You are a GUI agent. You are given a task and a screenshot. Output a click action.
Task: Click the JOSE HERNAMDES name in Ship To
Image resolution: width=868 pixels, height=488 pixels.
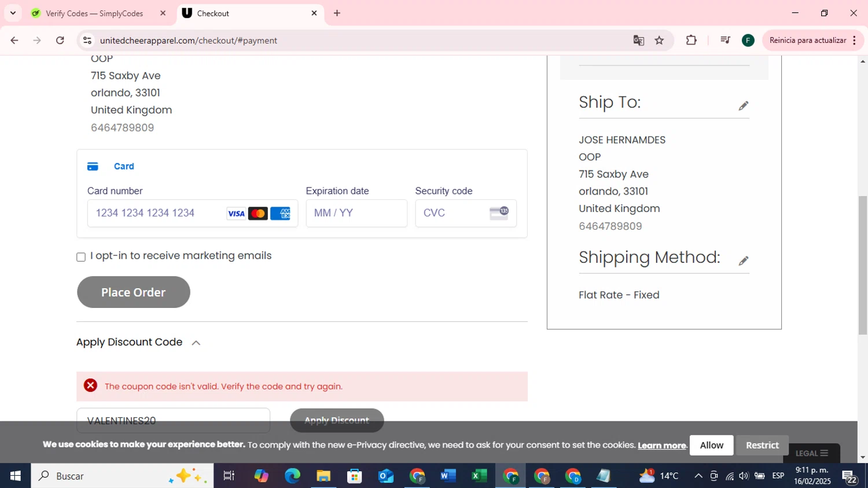622,140
